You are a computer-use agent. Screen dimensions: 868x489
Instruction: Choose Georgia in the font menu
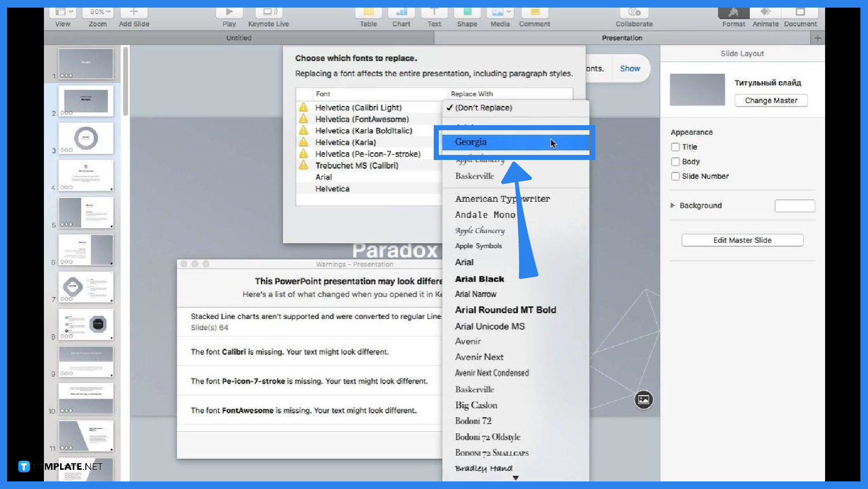(516, 142)
